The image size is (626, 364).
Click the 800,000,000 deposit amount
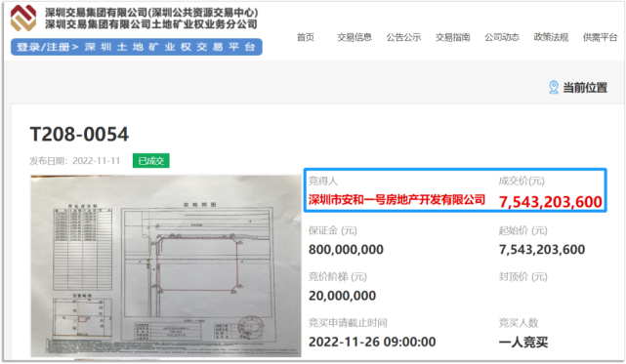click(346, 250)
